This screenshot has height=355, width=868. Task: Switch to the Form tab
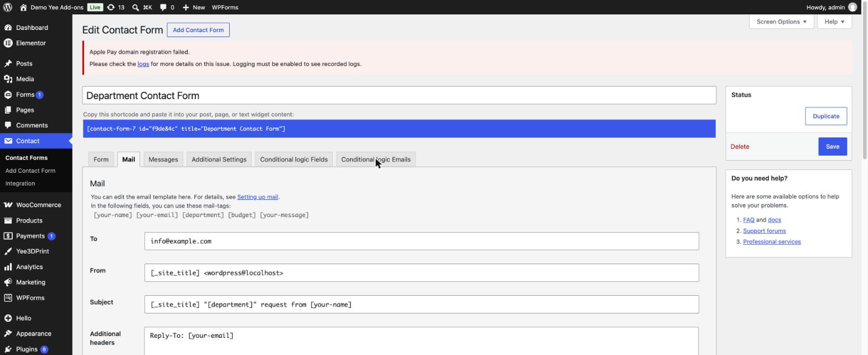coord(101,160)
